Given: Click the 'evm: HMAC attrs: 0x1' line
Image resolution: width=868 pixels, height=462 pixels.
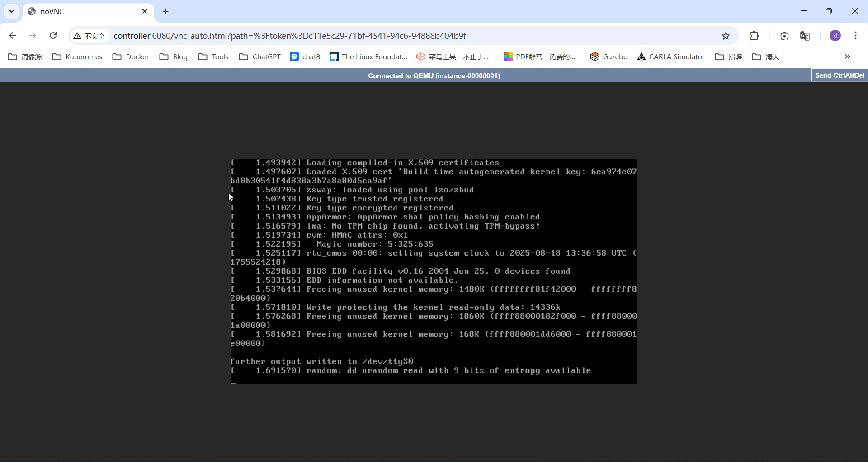Looking at the screenshot, I should point(319,235).
